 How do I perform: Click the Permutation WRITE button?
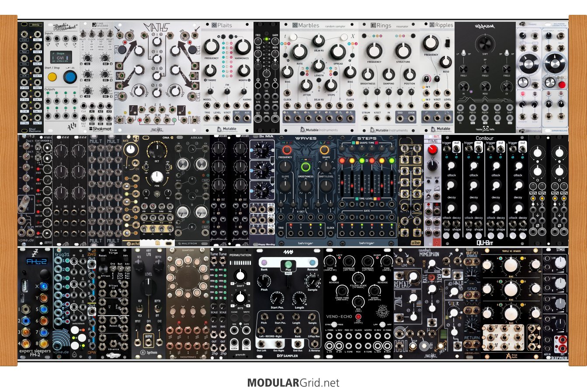click(x=247, y=317)
